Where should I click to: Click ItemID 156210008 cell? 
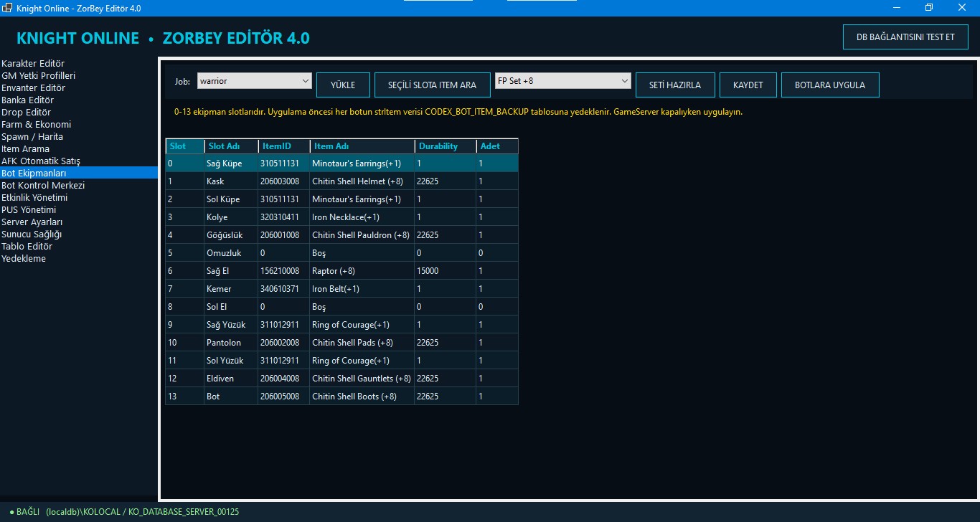tap(284, 270)
